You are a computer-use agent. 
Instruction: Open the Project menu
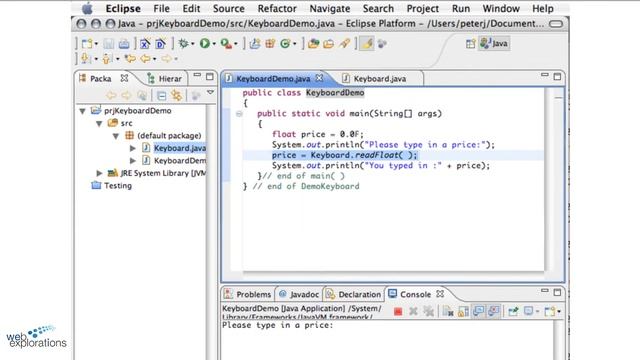[422, 9]
